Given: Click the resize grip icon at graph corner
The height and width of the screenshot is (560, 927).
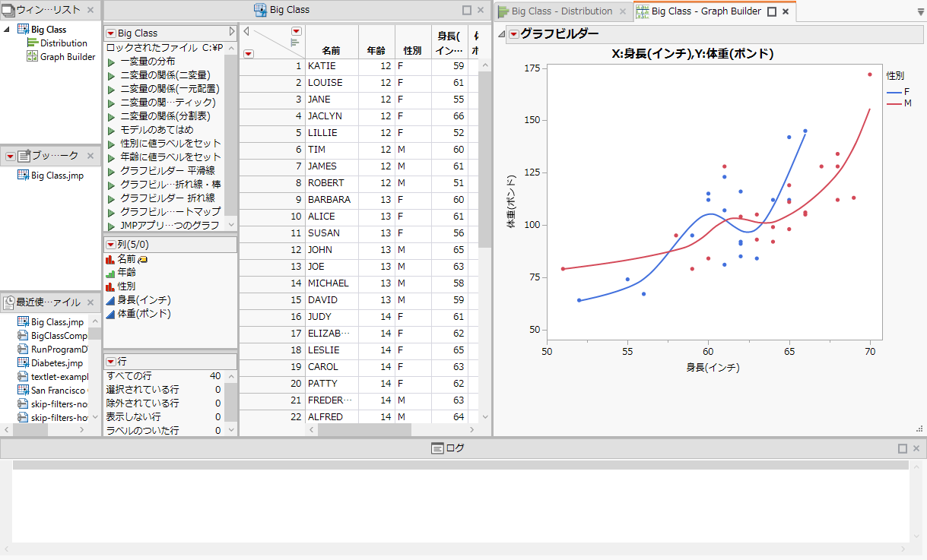Looking at the screenshot, I should pos(919,429).
